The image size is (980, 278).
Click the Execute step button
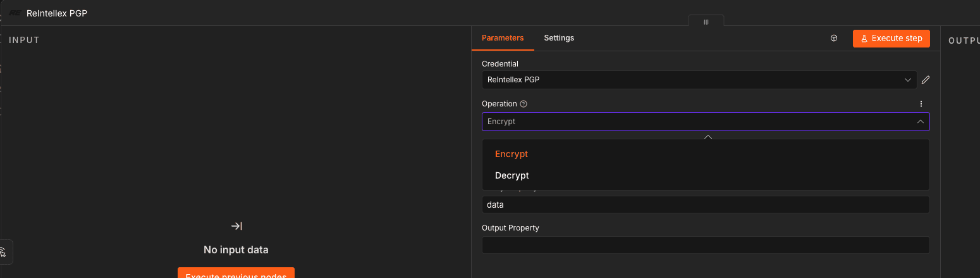891,38
